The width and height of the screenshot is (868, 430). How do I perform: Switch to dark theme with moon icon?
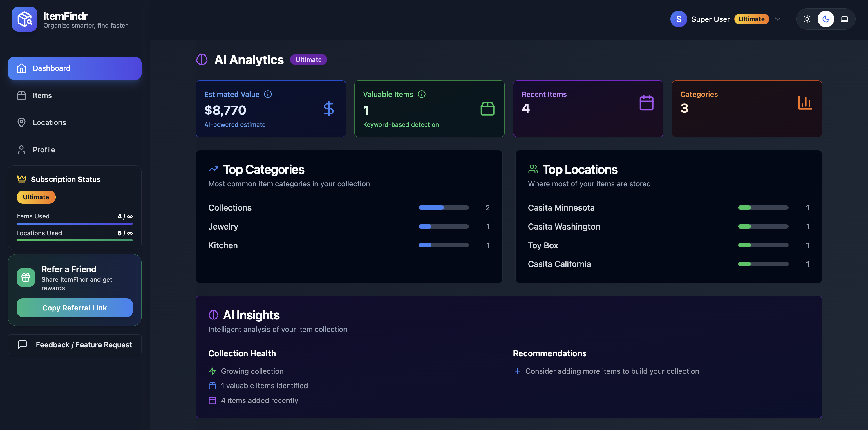click(826, 19)
